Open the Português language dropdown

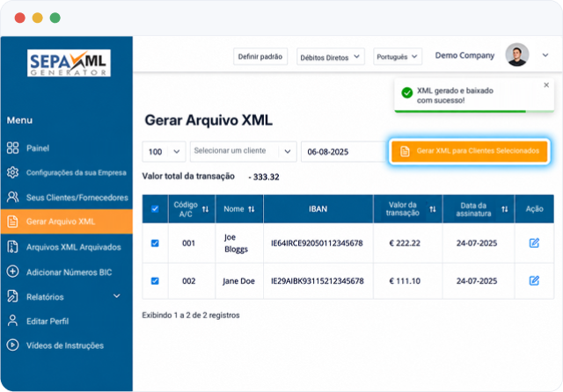pos(398,56)
